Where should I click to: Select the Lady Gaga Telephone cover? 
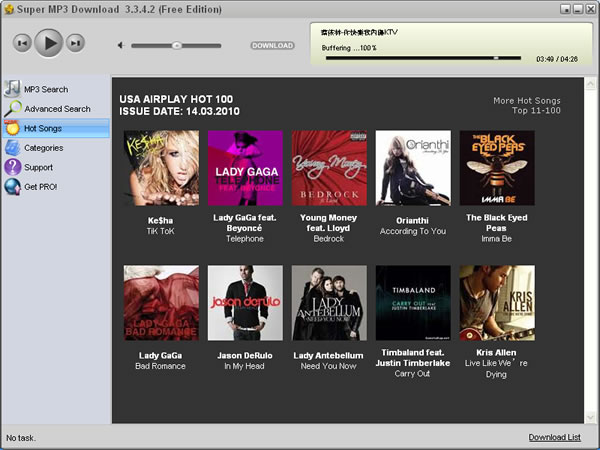[x=245, y=168]
